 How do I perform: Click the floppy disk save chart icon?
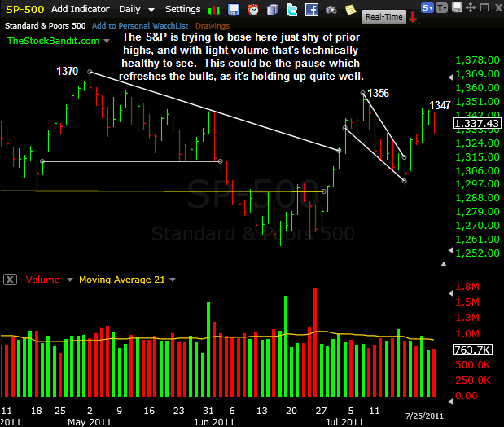click(x=234, y=10)
